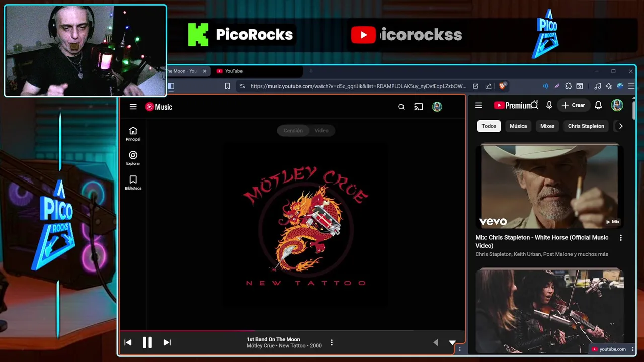Open more options for 1st Band On The Moon

click(331, 342)
